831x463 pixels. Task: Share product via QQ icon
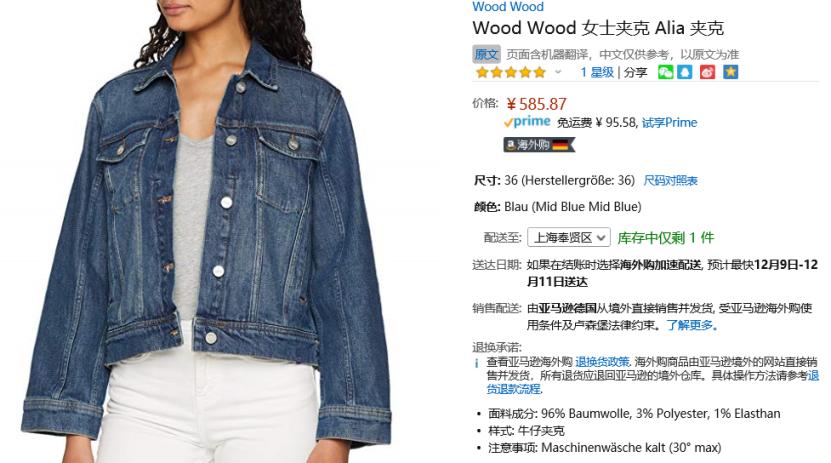click(x=685, y=72)
